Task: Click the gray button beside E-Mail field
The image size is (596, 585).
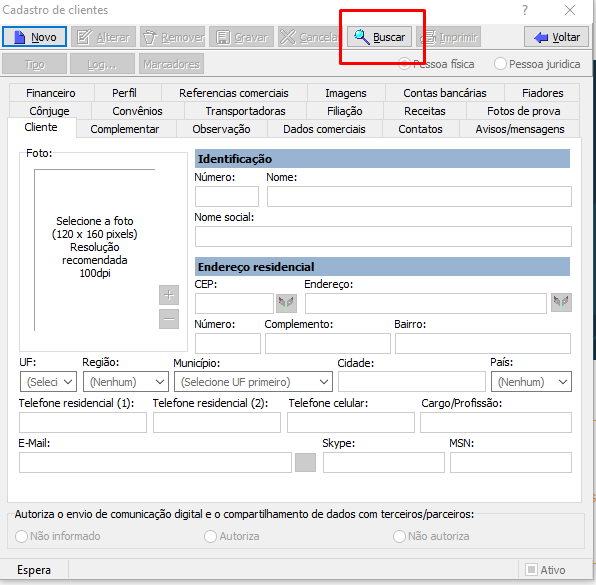Action: [306, 462]
